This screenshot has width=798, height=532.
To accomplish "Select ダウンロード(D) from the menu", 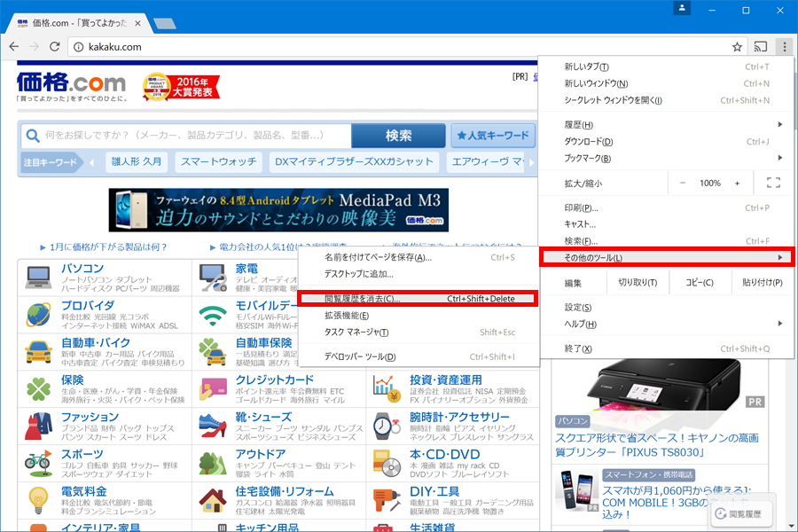I will [666, 142].
